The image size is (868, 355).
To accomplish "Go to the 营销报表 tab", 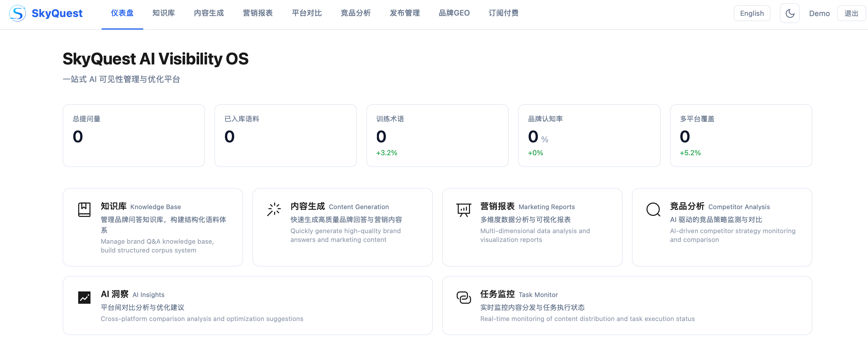I will pos(258,13).
